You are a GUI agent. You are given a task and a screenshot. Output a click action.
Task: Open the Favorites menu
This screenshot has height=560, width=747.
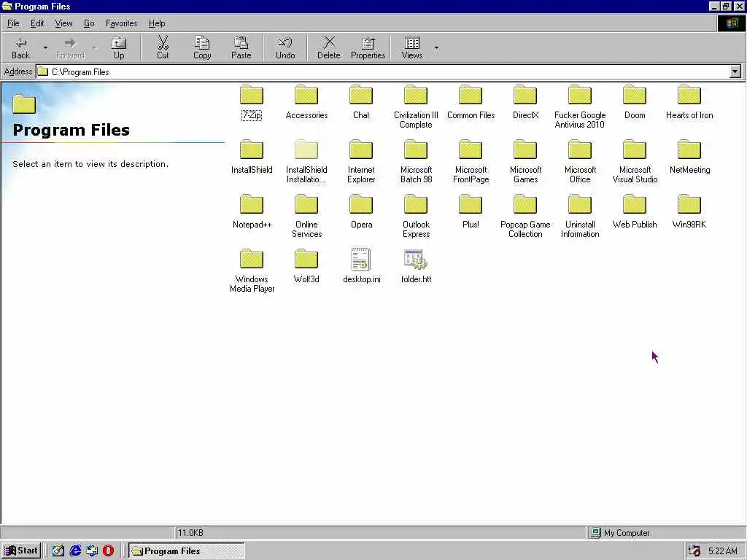(122, 23)
